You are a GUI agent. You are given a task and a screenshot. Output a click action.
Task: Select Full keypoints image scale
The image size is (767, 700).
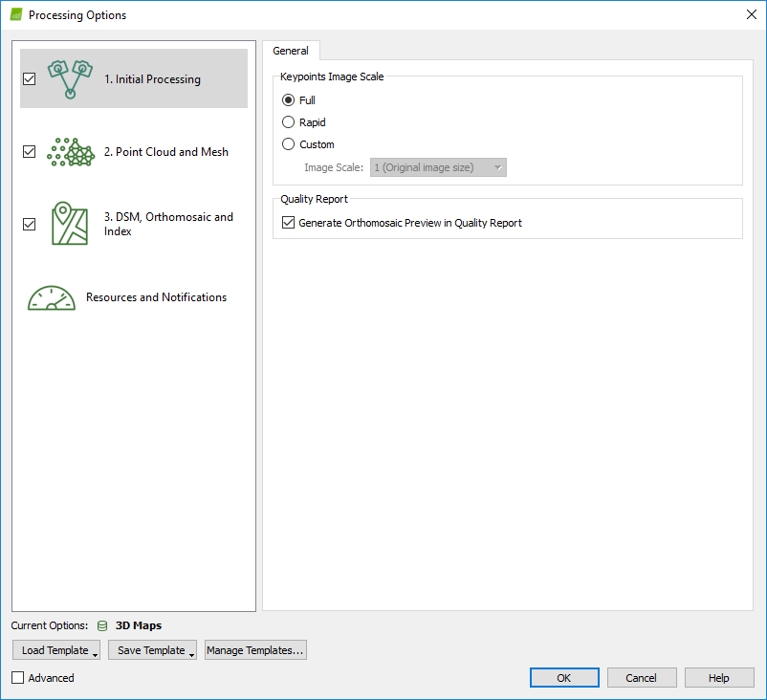(289, 100)
